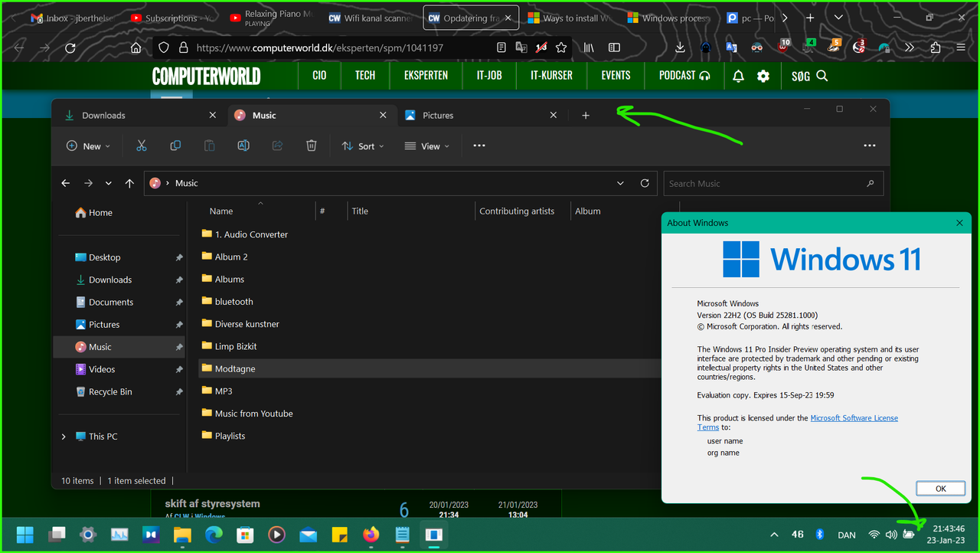Click the Share icon in File Explorer toolbar
Viewport: 980px width, 553px height.
coord(277,146)
